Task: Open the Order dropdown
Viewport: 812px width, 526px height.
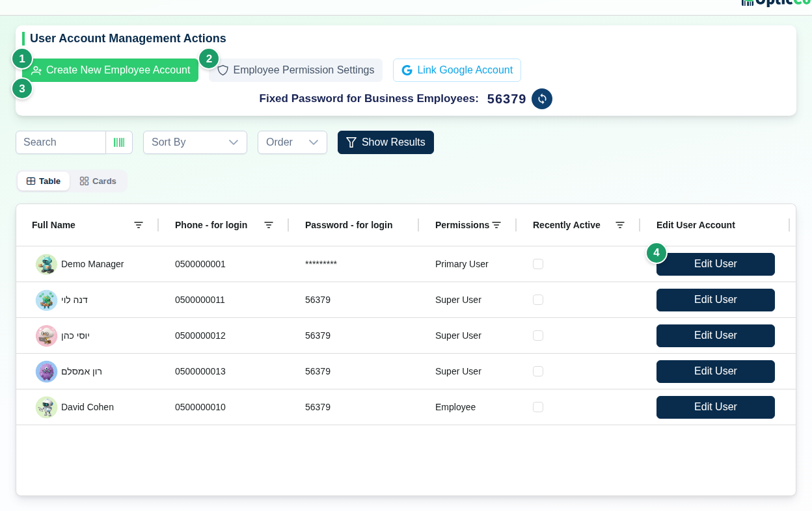Action: pos(292,142)
